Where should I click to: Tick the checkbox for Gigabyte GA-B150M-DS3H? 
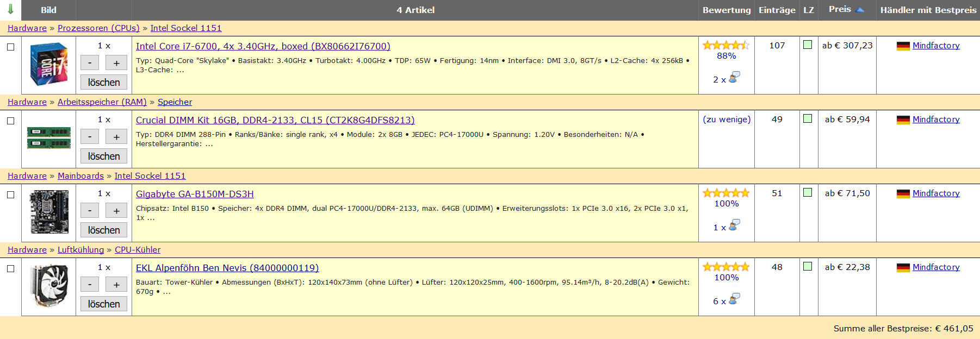pyautogui.click(x=10, y=194)
